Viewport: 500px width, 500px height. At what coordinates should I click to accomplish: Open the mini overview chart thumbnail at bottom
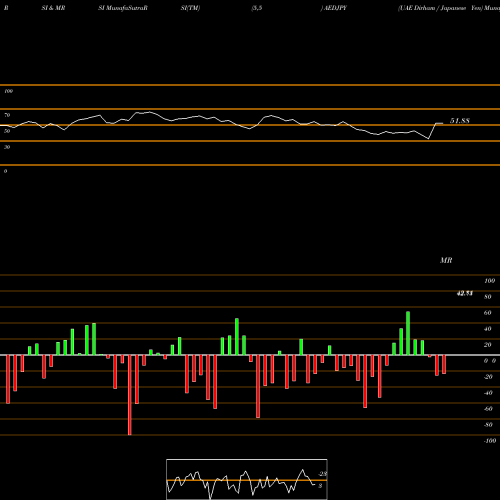pyautogui.click(x=247, y=479)
